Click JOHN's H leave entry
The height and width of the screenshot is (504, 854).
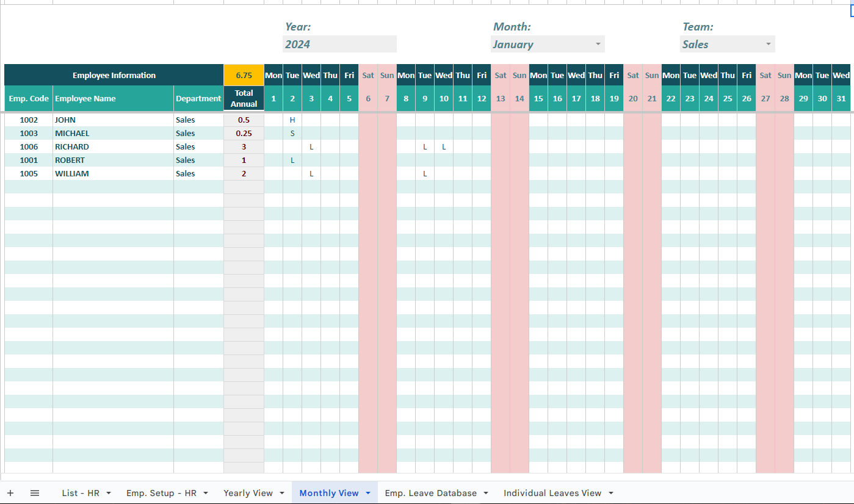[x=292, y=120]
